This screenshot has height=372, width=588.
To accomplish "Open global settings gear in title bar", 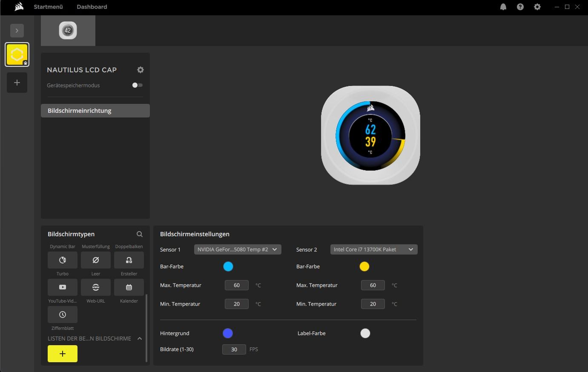I will point(537,7).
